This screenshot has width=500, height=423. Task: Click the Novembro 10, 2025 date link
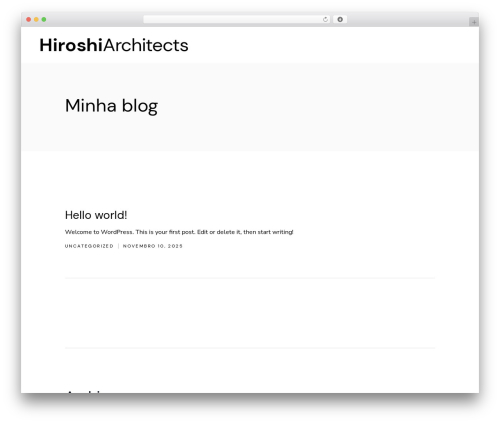(153, 246)
